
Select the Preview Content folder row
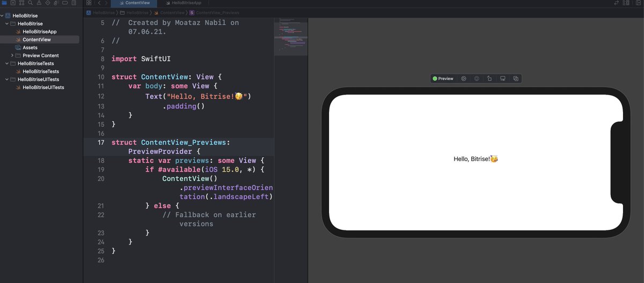coord(41,55)
